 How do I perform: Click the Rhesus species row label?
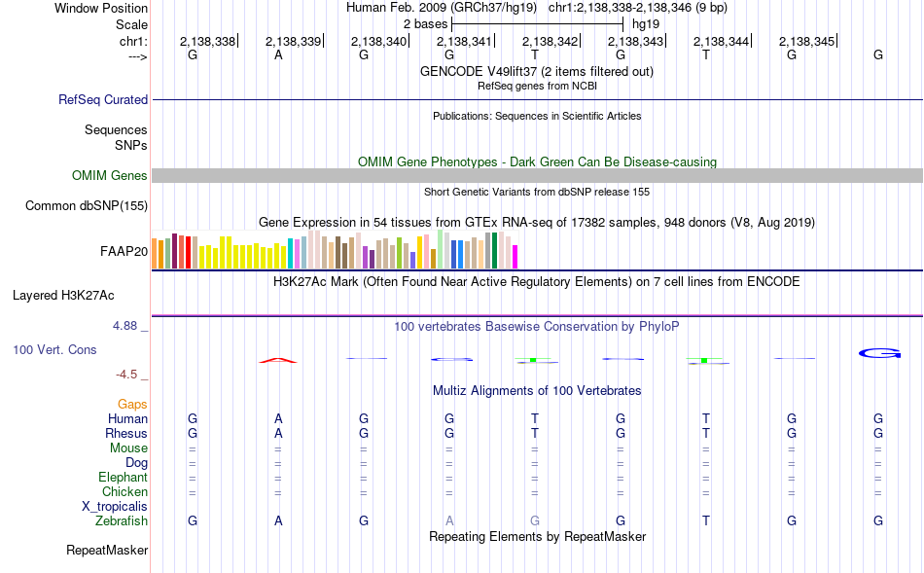click(126, 433)
